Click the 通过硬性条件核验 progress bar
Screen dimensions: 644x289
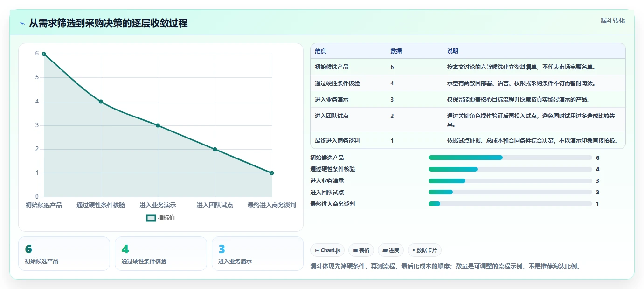[510, 169]
